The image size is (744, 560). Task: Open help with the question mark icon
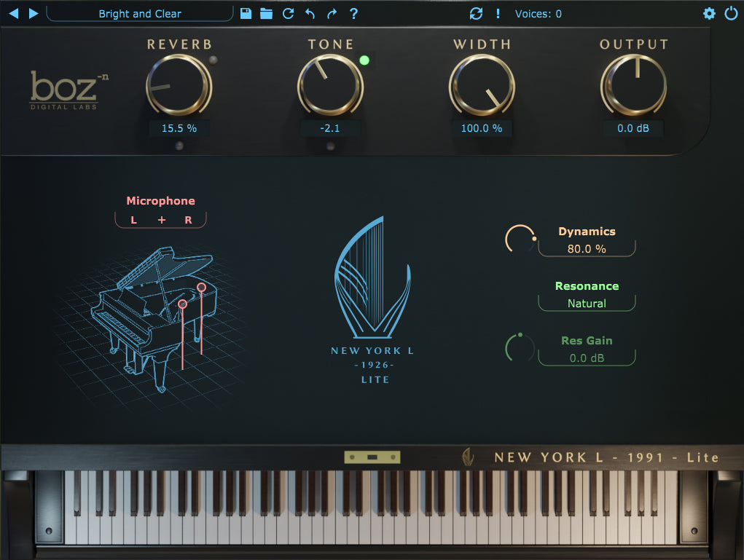[x=353, y=13]
